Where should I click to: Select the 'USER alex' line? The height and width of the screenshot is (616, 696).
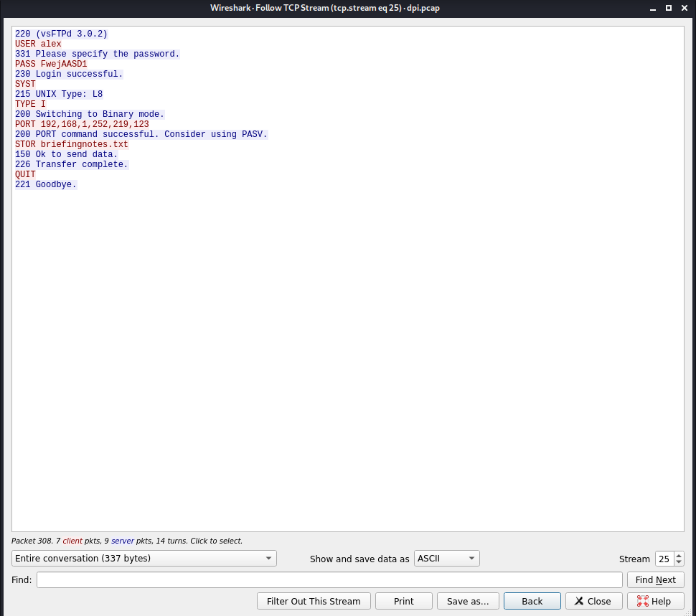coord(38,44)
